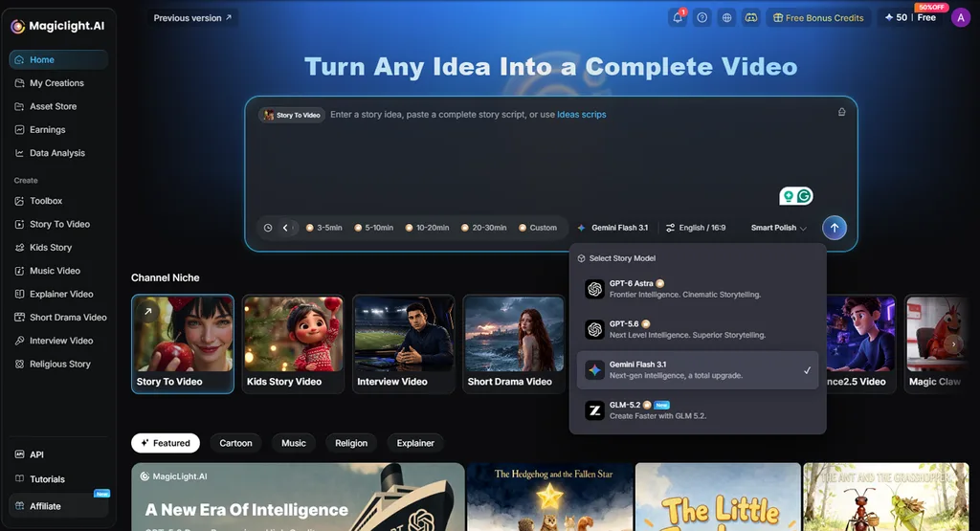
Task: Click the bulb icon in prompt box
Action: click(789, 196)
